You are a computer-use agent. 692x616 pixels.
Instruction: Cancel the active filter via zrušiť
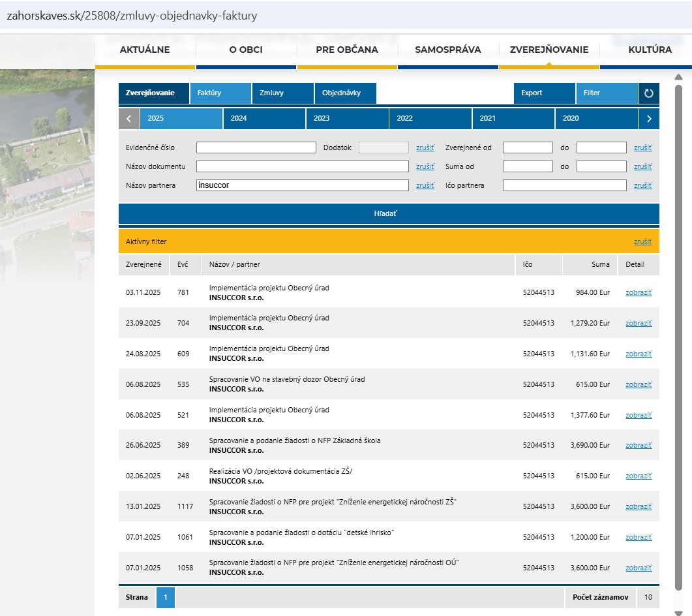[642, 241]
